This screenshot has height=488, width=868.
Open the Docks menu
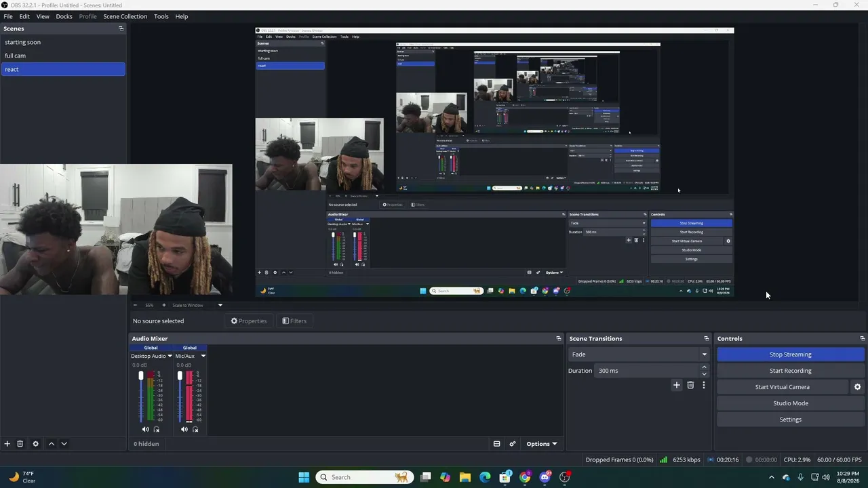64,16
